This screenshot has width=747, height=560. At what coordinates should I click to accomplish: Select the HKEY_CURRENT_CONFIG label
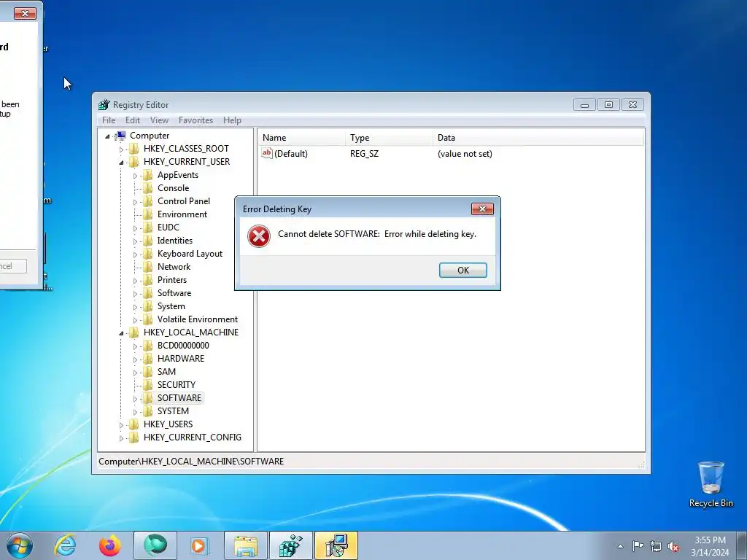pos(193,437)
